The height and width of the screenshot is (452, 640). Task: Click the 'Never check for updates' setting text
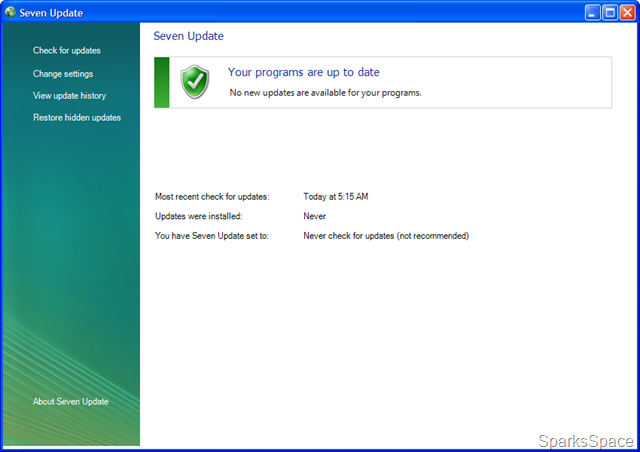(386, 236)
